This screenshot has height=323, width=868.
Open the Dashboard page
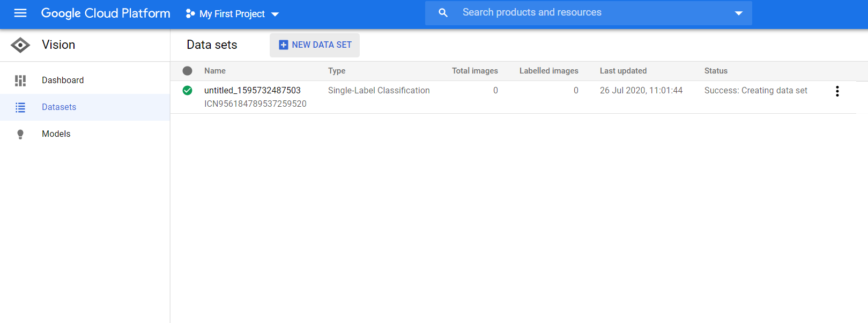pos(85,80)
